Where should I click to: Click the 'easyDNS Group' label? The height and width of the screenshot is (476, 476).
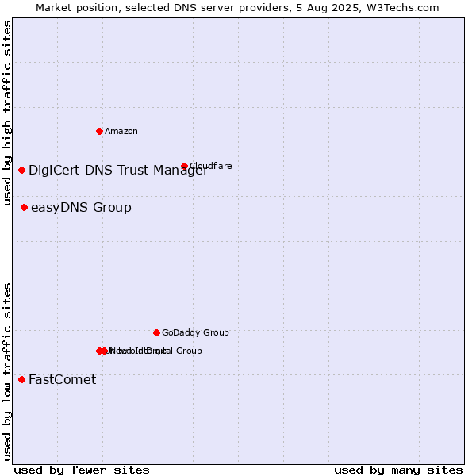82,208
